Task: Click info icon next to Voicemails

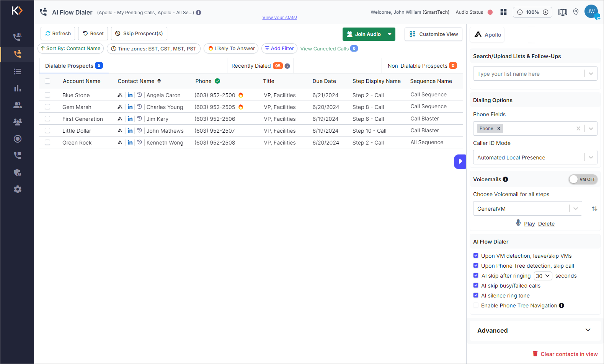Action: pyautogui.click(x=505, y=179)
